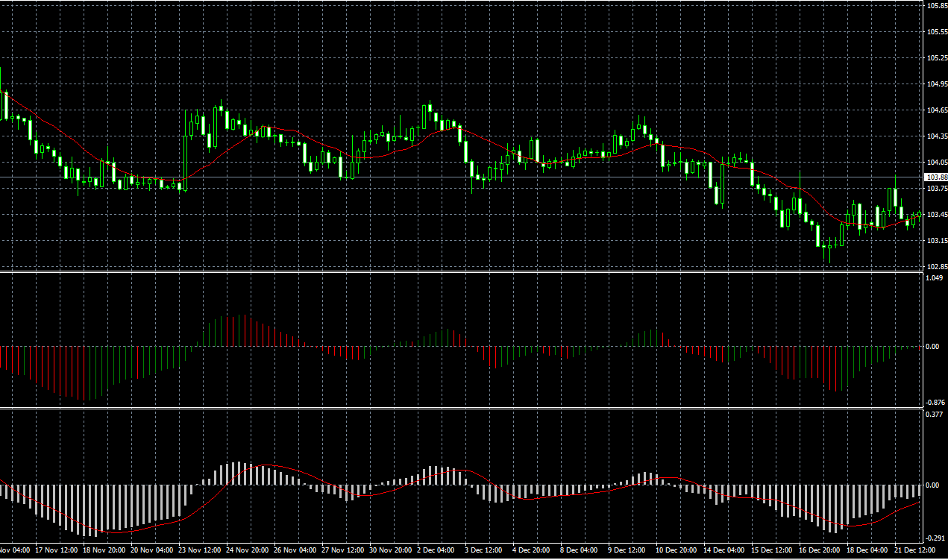Select the -0.291 indicator scale value
Screen dimensions: 948x560
936,538
